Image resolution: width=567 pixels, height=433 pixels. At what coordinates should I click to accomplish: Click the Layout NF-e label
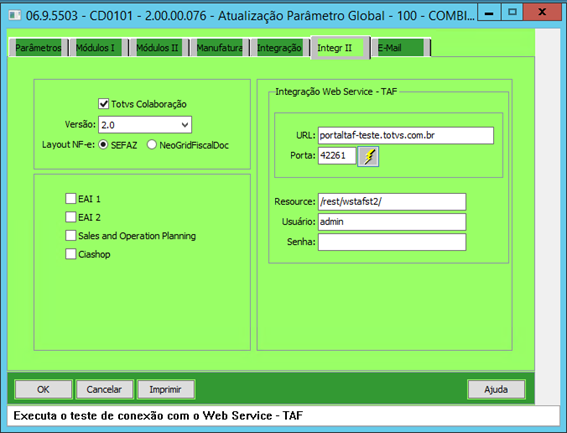click(68, 145)
